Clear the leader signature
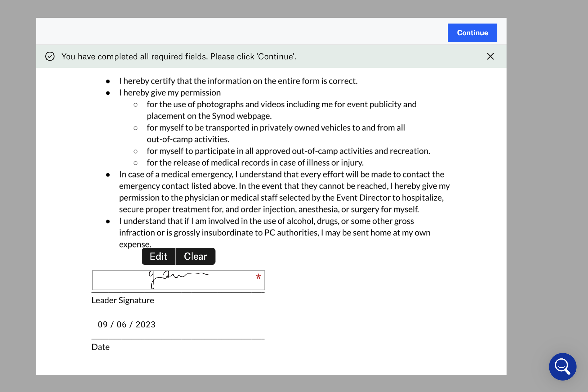The height and width of the screenshot is (392, 588). [x=195, y=256]
